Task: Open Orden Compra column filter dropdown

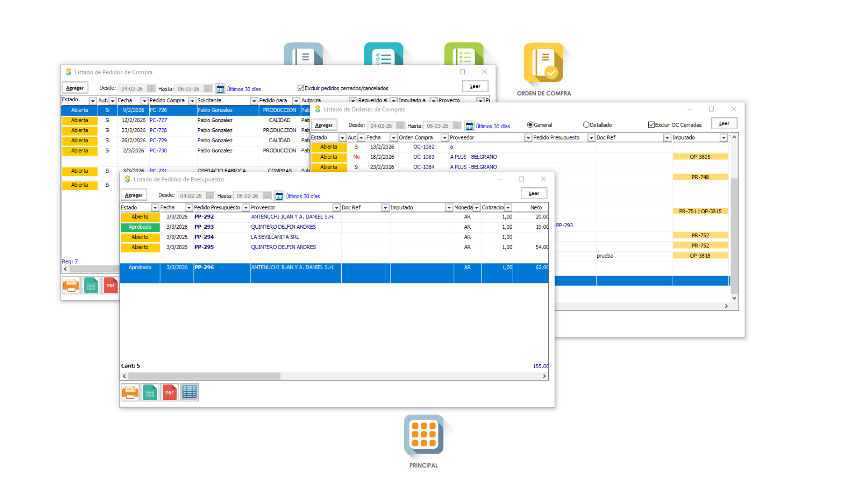Action: [444, 138]
